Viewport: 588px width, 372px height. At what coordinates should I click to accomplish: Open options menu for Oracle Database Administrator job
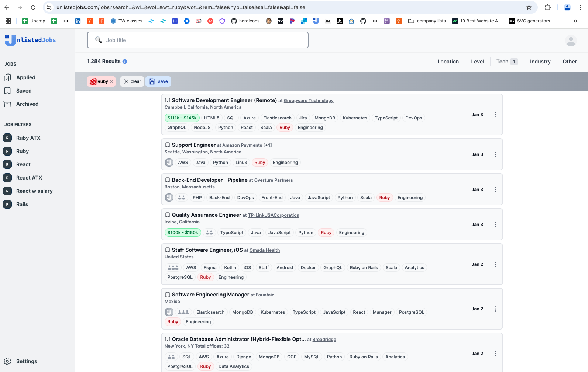(496, 354)
